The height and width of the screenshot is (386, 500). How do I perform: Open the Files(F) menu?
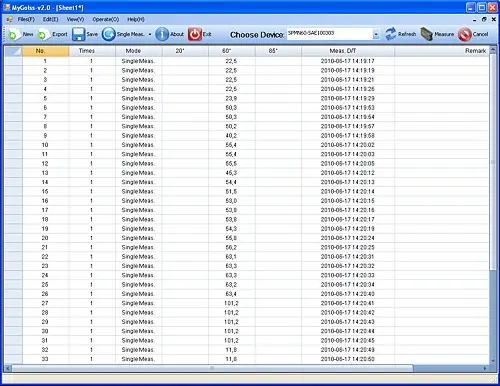(x=26, y=19)
